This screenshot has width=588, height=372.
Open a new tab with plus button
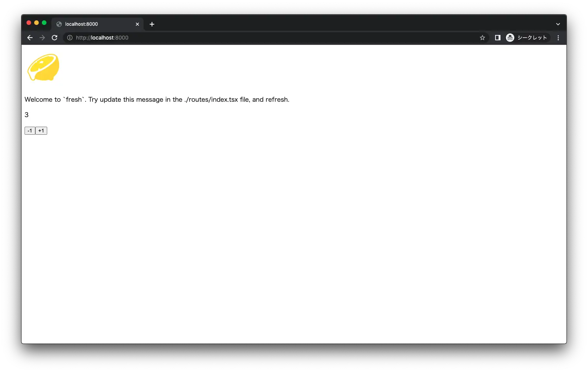[152, 24]
